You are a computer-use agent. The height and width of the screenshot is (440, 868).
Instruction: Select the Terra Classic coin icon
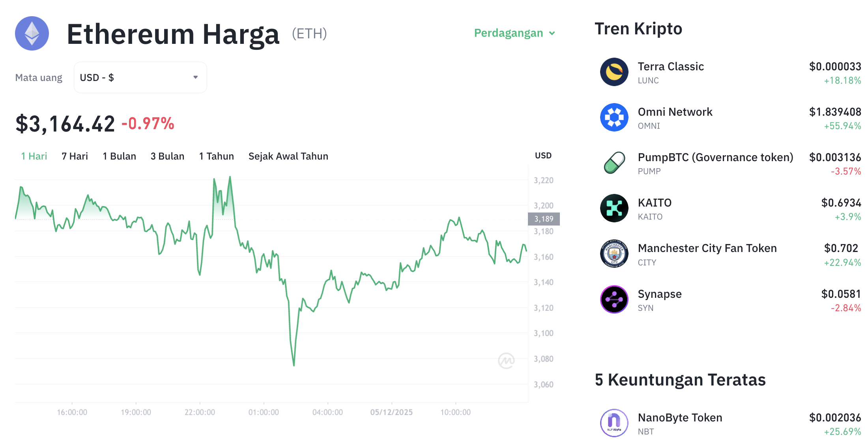point(614,72)
